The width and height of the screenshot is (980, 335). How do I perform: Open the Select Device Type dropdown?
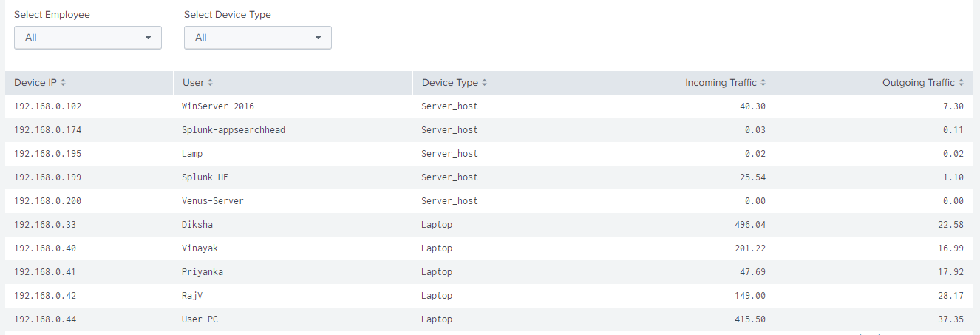(258, 38)
